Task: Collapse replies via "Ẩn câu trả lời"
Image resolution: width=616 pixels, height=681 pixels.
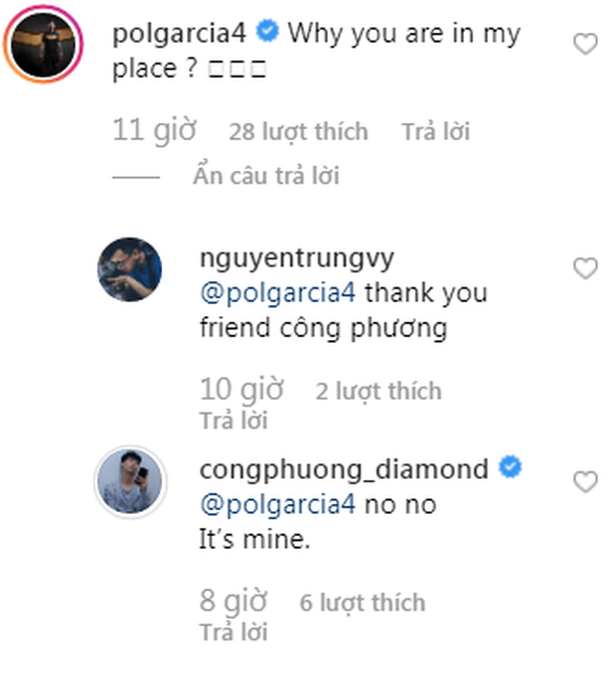Action: click(x=266, y=176)
